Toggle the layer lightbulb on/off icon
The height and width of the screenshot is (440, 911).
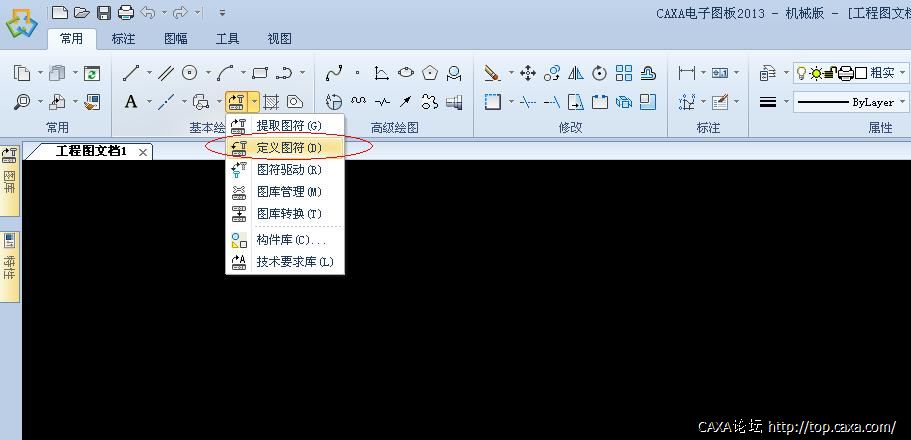click(x=802, y=73)
